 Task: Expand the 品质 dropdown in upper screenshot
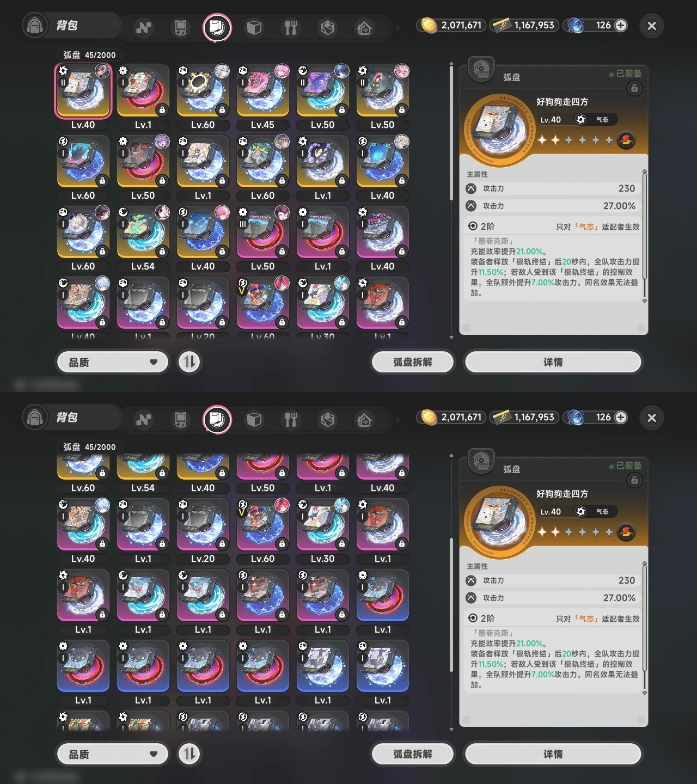(x=113, y=362)
